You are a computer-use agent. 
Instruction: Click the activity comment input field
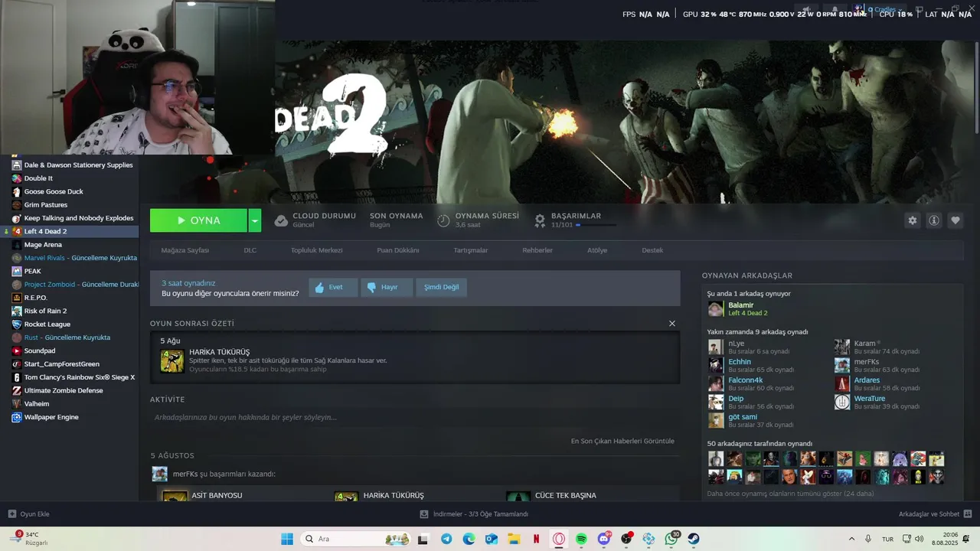[x=414, y=418]
